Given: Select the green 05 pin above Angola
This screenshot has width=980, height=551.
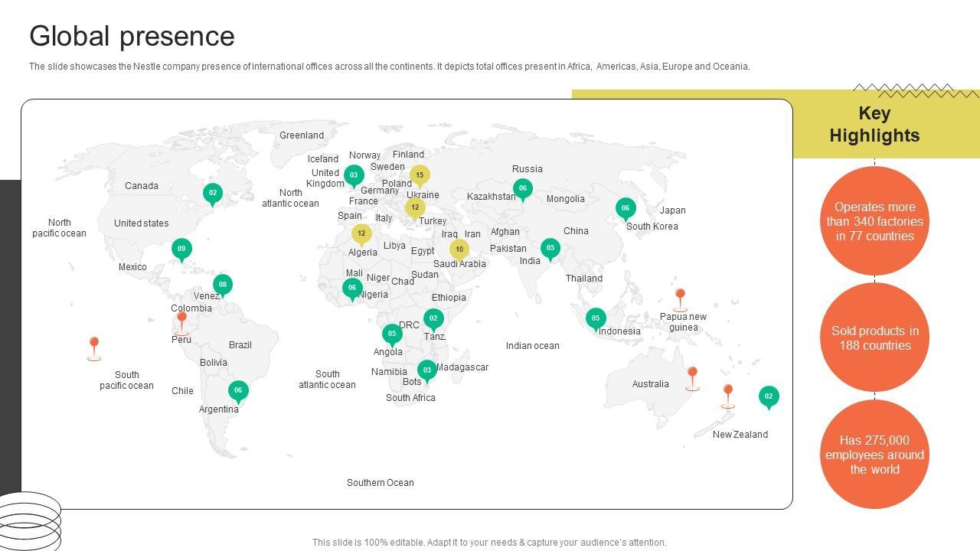Looking at the screenshot, I should coord(392,334).
